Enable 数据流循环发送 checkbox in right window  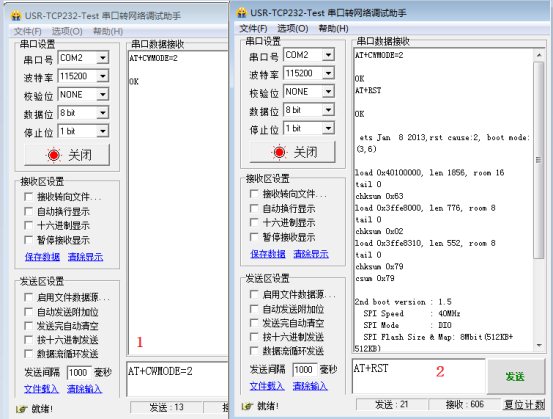pos(254,351)
